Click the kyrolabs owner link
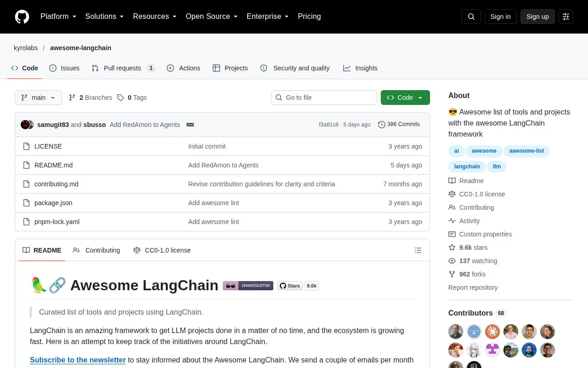 [26, 48]
